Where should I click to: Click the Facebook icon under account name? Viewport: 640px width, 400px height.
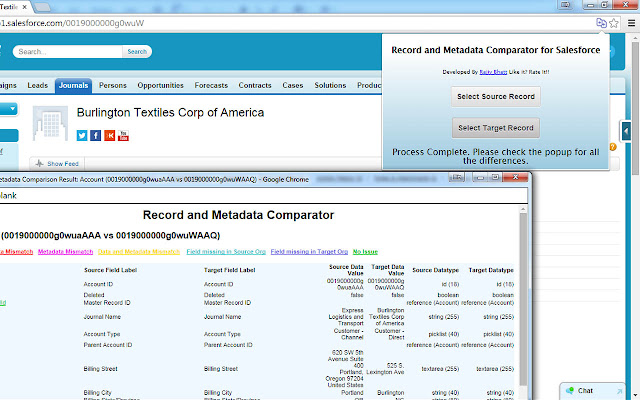[96, 135]
